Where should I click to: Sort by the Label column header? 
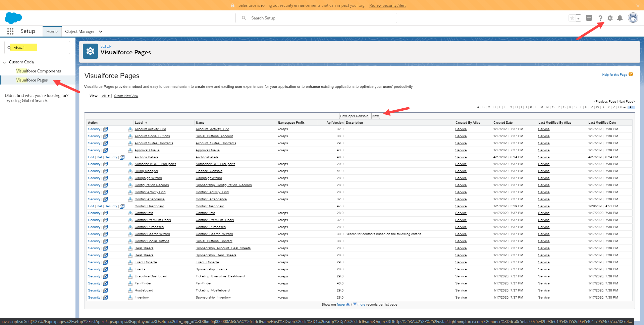pos(139,123)
